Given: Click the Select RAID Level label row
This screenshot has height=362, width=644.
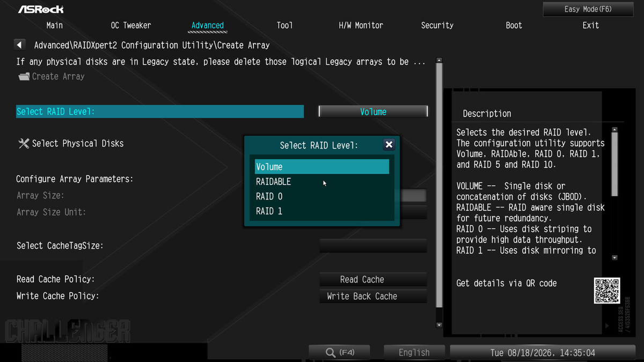Looking at the screenshot, I should [160, 112].
